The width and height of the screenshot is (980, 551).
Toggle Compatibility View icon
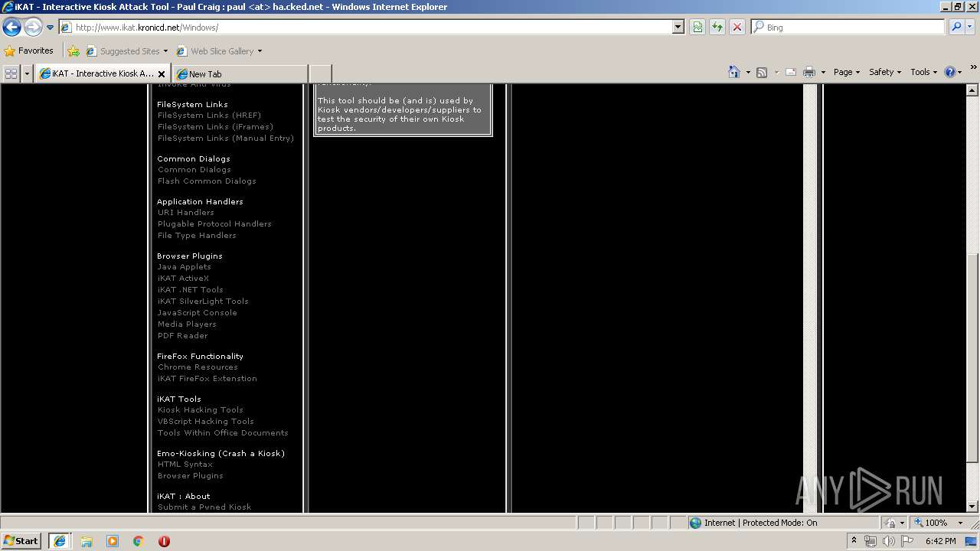click(x=697, y=27)
